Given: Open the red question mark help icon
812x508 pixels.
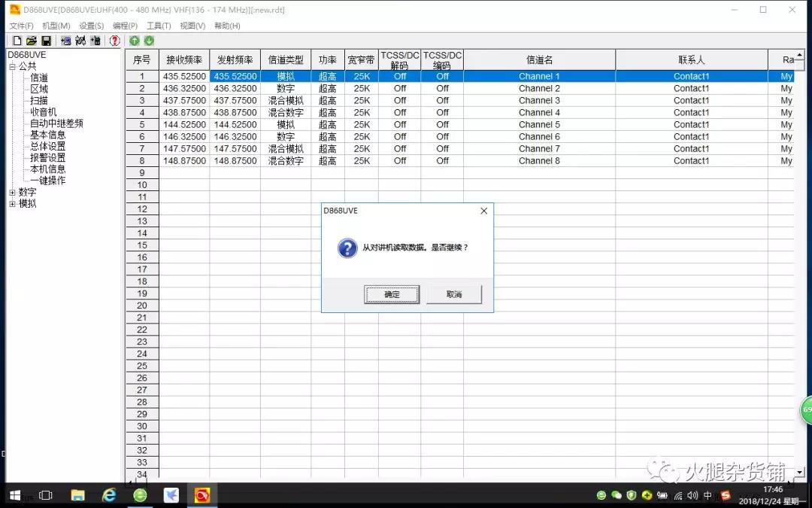Looking at the screenshot, I should click(x=115, y=41).
